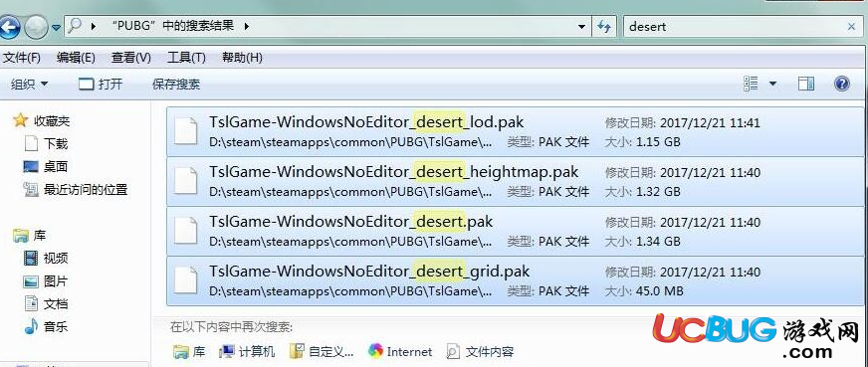This screenshot has height=367, width=868.
Task: Click the file icon of desert_heightmap.pak
Action: point(185,182)
